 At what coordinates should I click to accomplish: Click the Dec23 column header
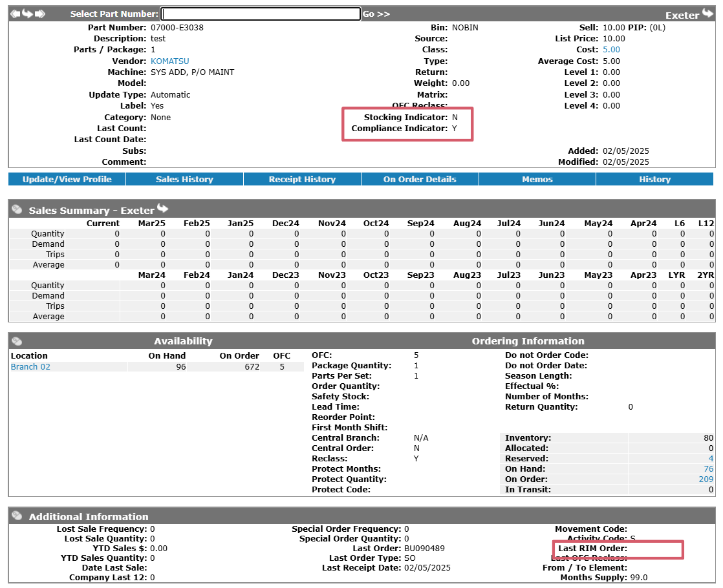tap(285, 275)
